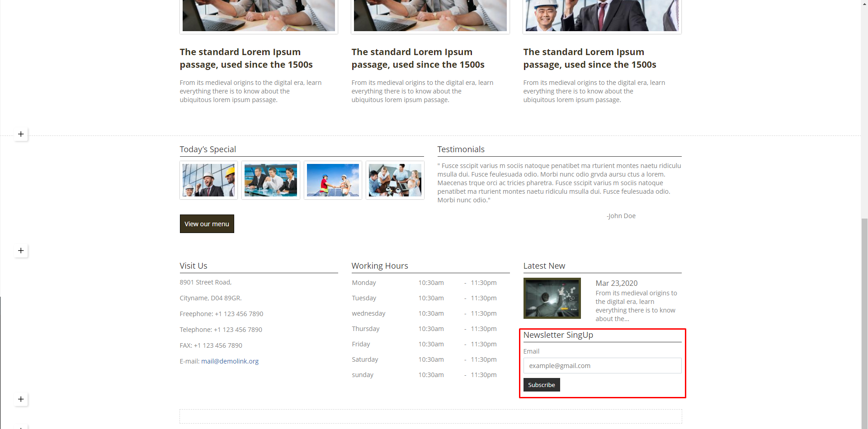Click the Visit Us heading
The height and width of the screenshot is (429, 868).
coord(193,266)
